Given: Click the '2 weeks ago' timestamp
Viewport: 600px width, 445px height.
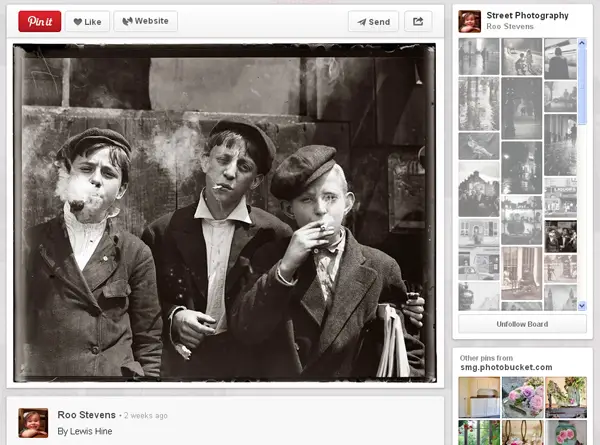Looking at the screenshot, I should [x=146, y=416].
